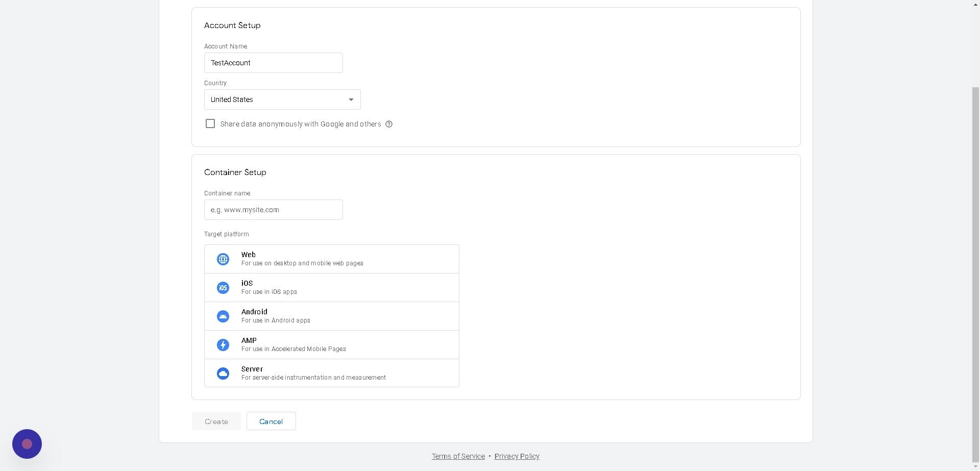Click the Container name input field
980x471 pixels.
click(274, 210)
